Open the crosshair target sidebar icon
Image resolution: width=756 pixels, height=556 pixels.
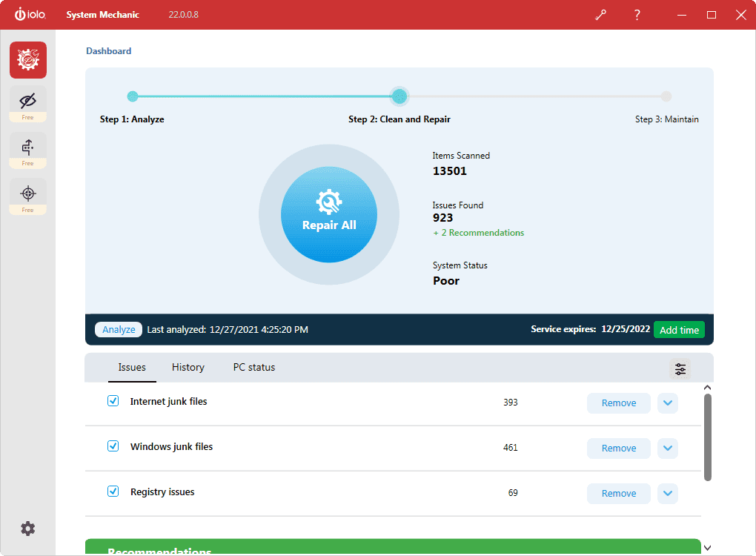pyautogui.click(x=28, y=193)
